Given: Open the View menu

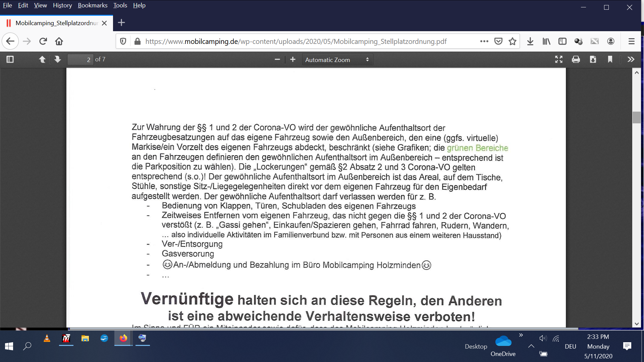Looking at the screenshot, I should (x=40, y=5).
